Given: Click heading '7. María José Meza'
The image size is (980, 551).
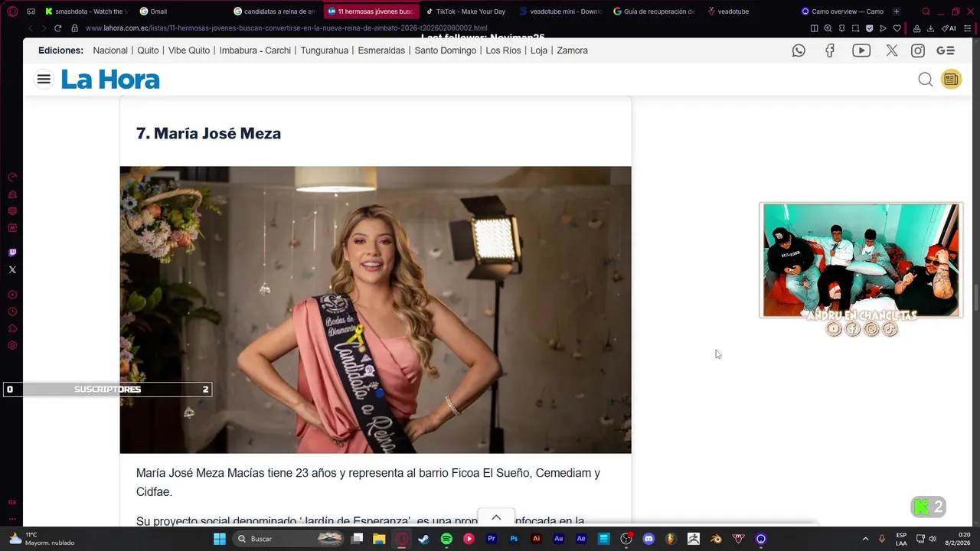Looking at the screenshot, I should [x=208, y=133].
